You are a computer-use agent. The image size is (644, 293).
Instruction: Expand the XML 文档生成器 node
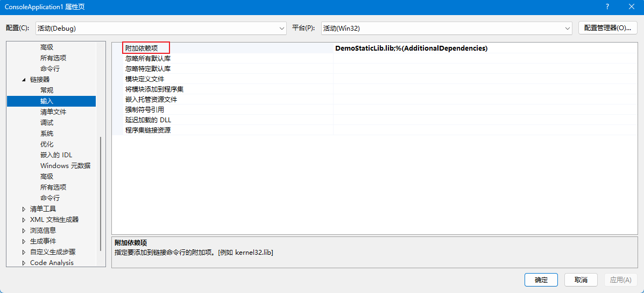(x=24, y=220)
